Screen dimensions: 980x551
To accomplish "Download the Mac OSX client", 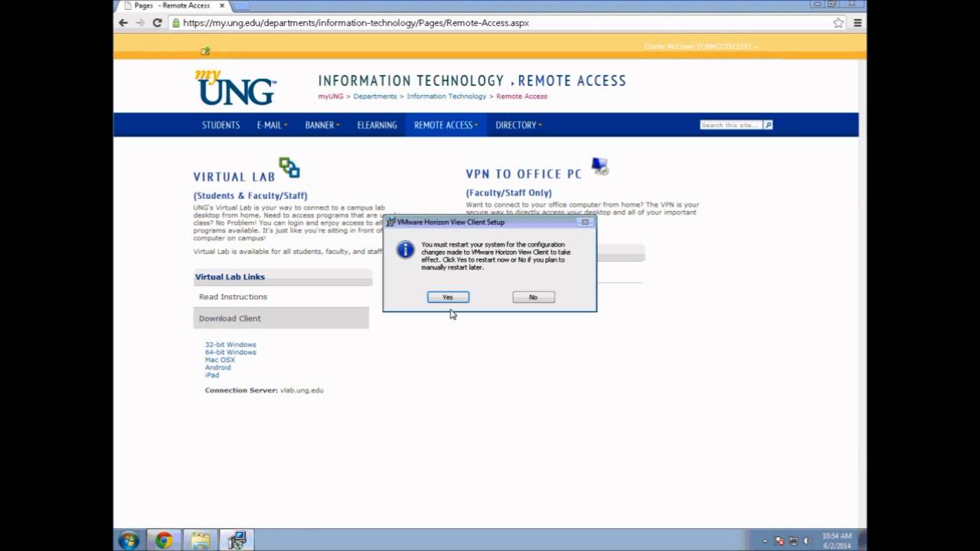I will [x=220, y=360].
